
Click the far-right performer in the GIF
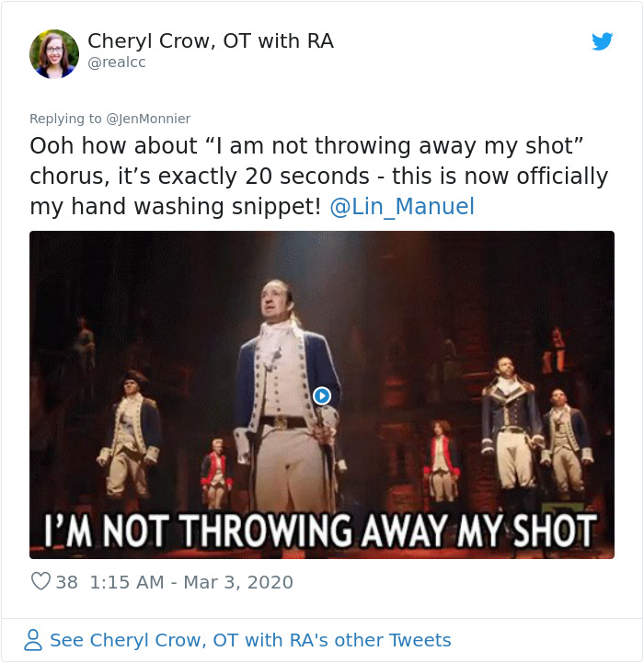click(563, 441)
